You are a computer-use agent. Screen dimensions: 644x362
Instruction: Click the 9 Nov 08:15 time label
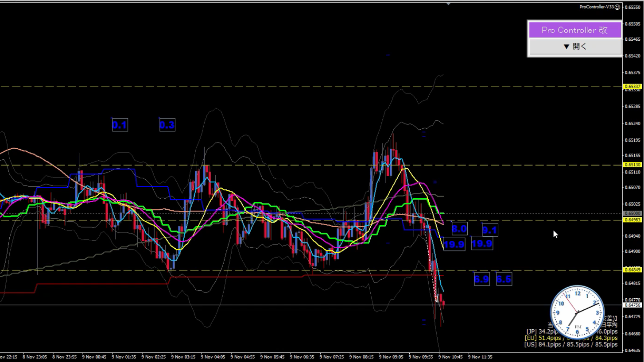(361, 357)
